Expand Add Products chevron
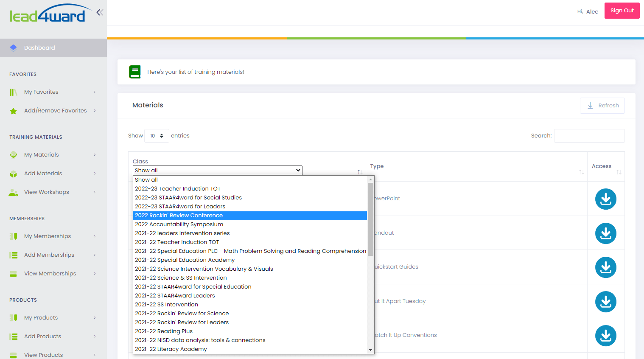644x359 pixels. click(95, 337)
